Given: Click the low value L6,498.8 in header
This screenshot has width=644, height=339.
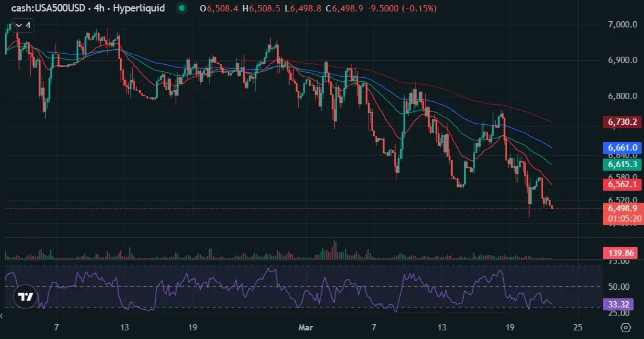Looking at the screenshot, I should coord(303,8).
